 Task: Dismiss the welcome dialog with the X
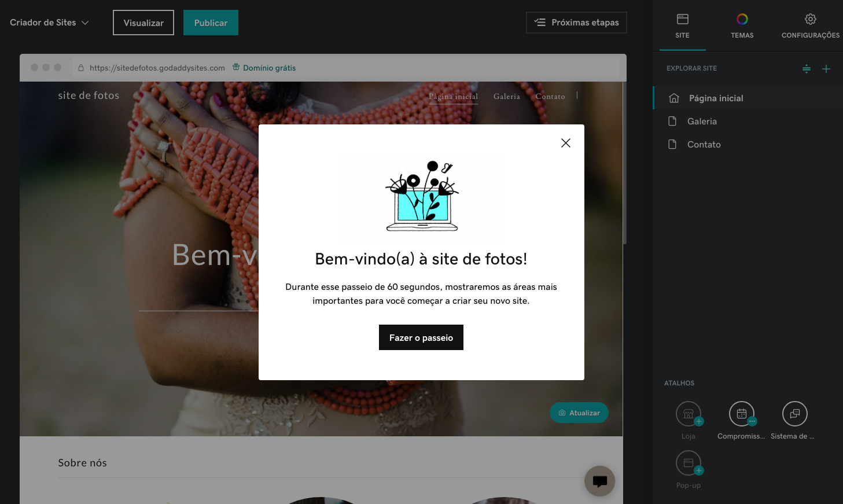(x=565, y=142)
